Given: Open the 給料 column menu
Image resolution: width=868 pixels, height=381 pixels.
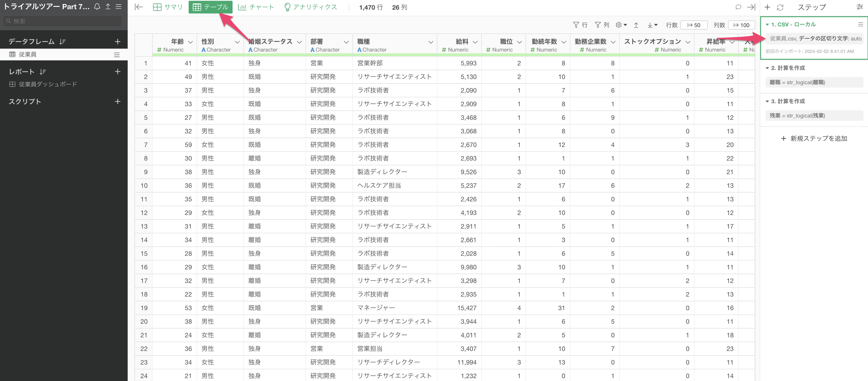Looking at the screenshot, I should 475,42.
